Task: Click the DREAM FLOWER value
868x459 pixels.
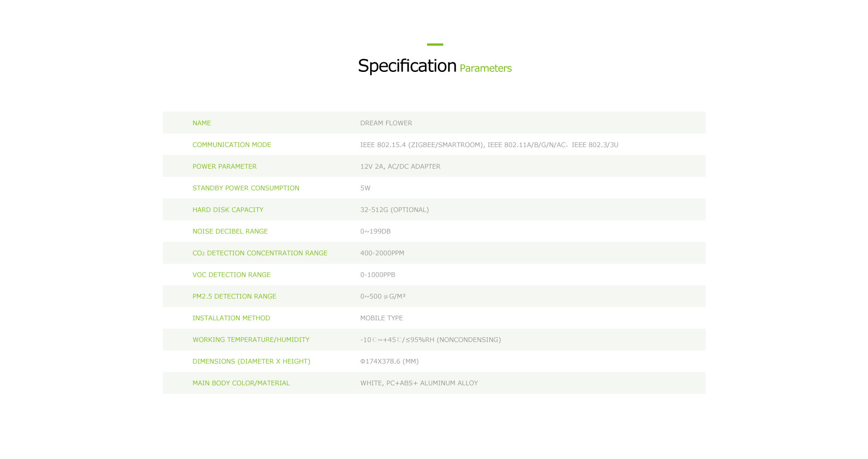Action: click(386, 123)
